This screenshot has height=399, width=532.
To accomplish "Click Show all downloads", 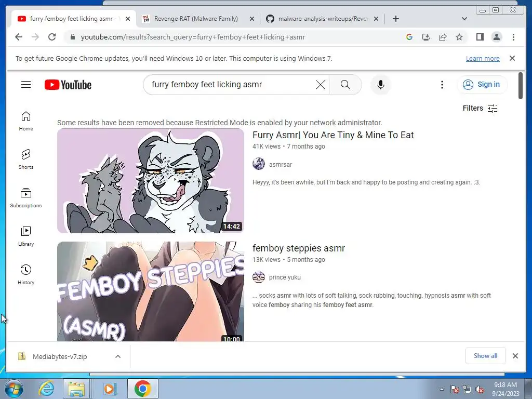I will (486, 355).
